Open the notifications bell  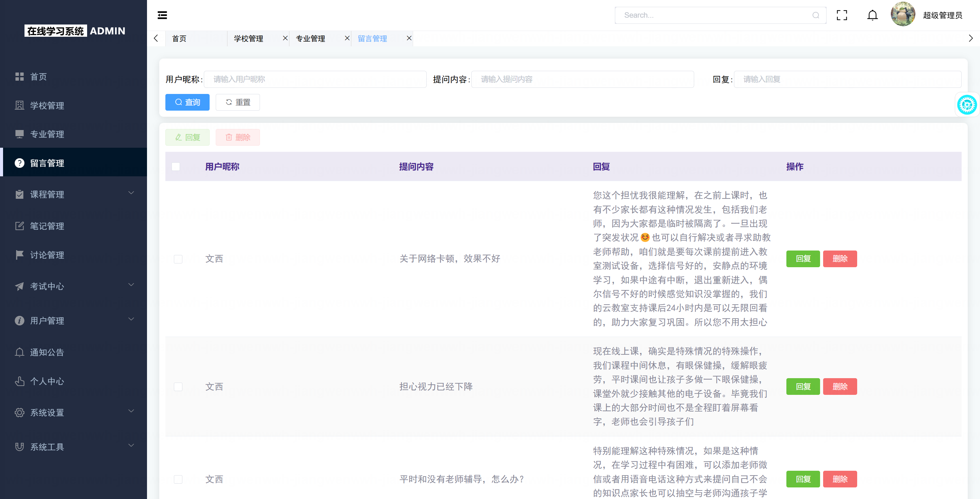pos(872,15)
